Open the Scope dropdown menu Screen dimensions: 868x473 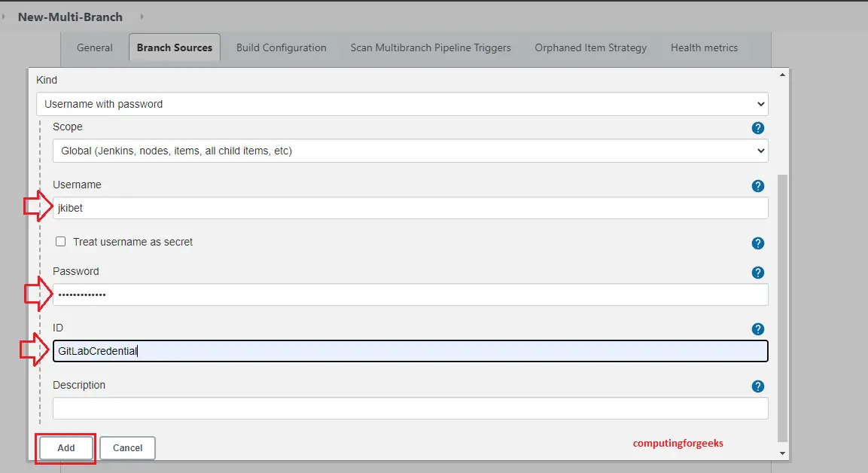pos(410,151)
